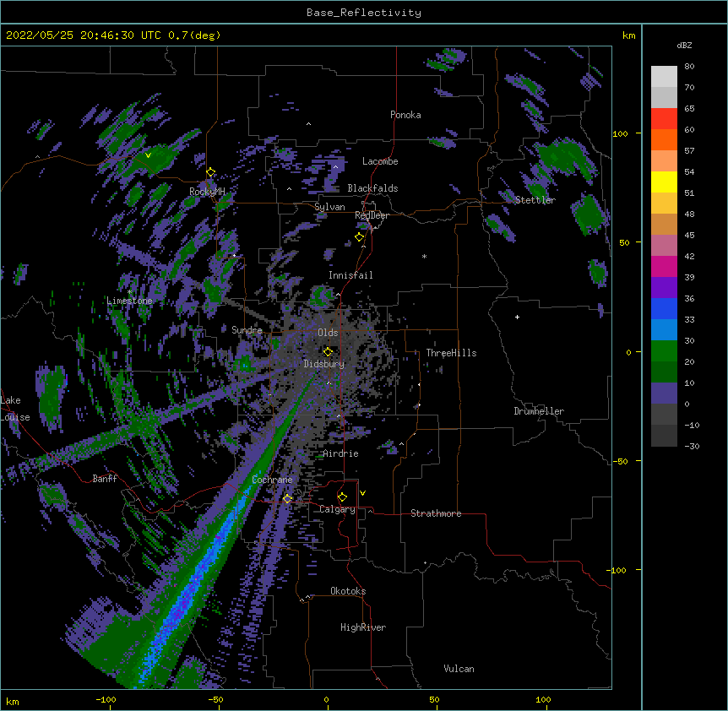Click the yellow station marker south of RedDeer
The width and height of the screenshot is (728, 711).
click(359, 237)
